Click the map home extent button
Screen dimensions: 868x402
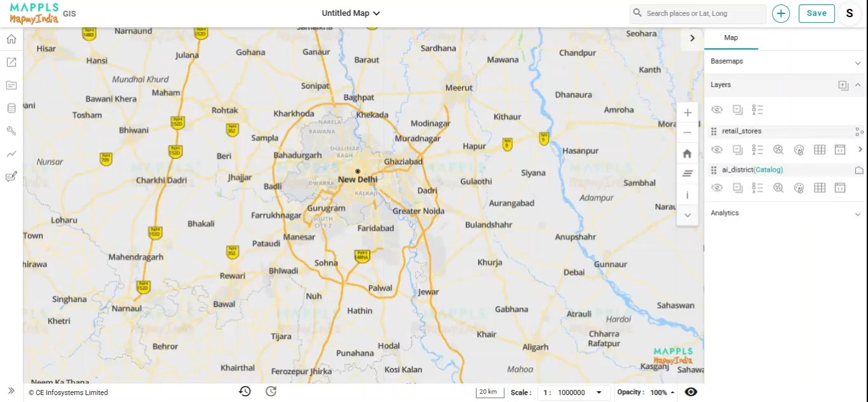point(687,154)
